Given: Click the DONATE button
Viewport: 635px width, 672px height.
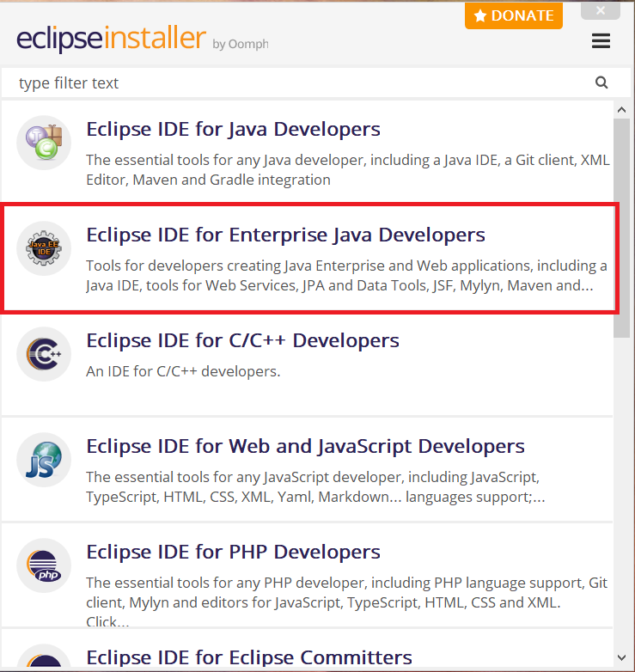Looking at the screenshot, I should tap(514, 15).
